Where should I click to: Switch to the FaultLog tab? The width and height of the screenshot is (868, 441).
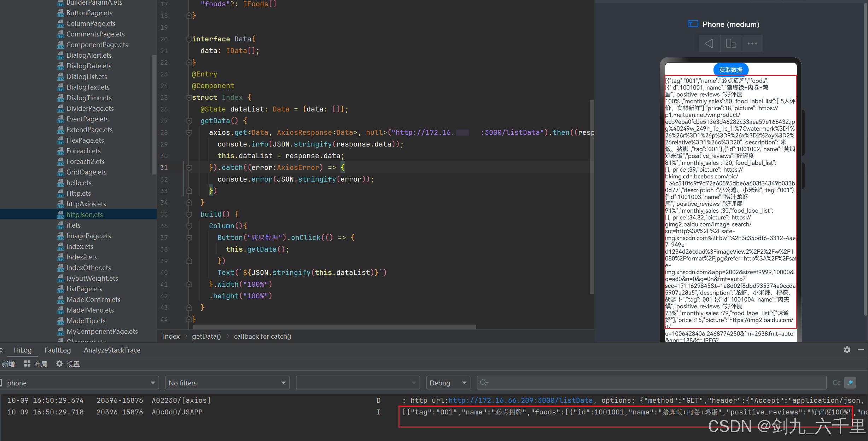click(58, 350)
